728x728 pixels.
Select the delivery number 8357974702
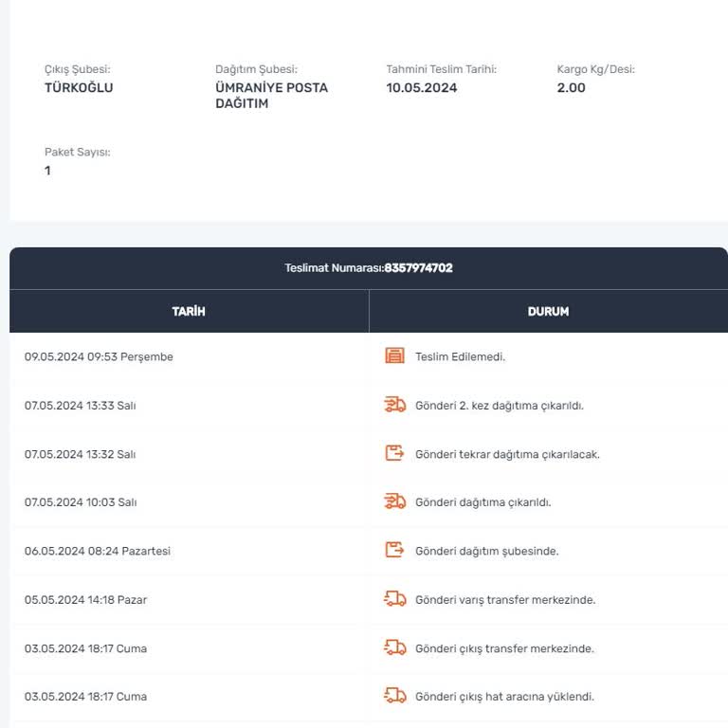(418, 268)
